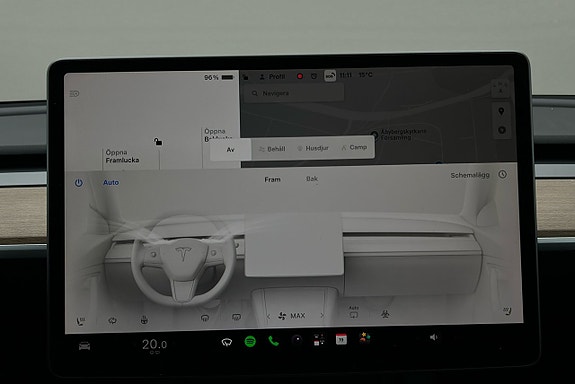Open vehicle controls via car icon
Screen dimensions: 575x384
(x=85, y=346)
